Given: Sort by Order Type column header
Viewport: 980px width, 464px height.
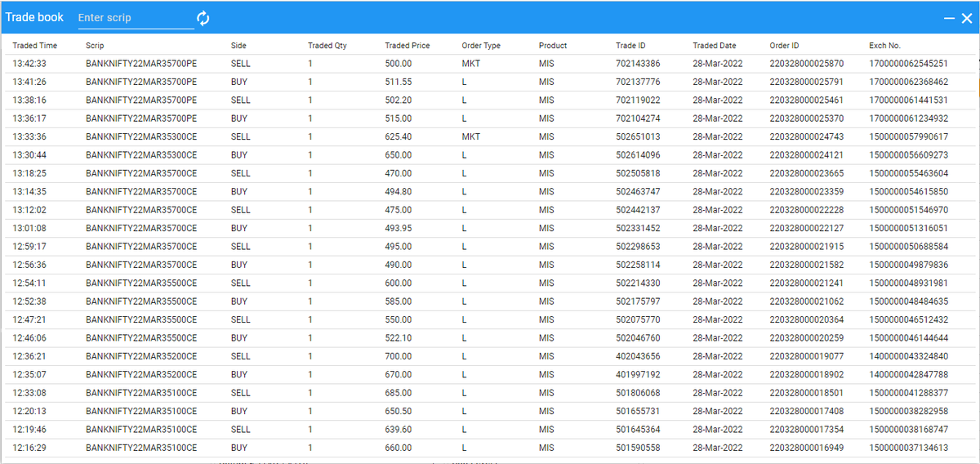Looking at the screenshot, I should (x=481, y=46).
